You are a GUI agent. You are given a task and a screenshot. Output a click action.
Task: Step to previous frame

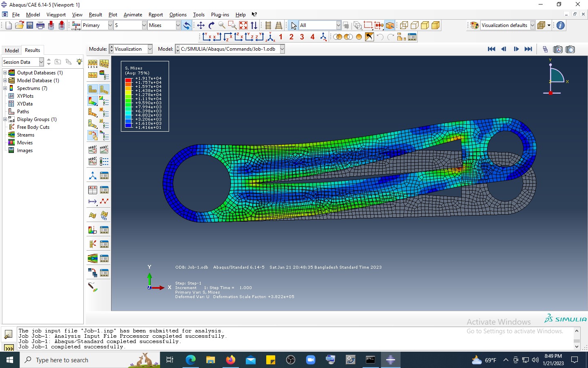pyautogui.click(x=504, y=49)
